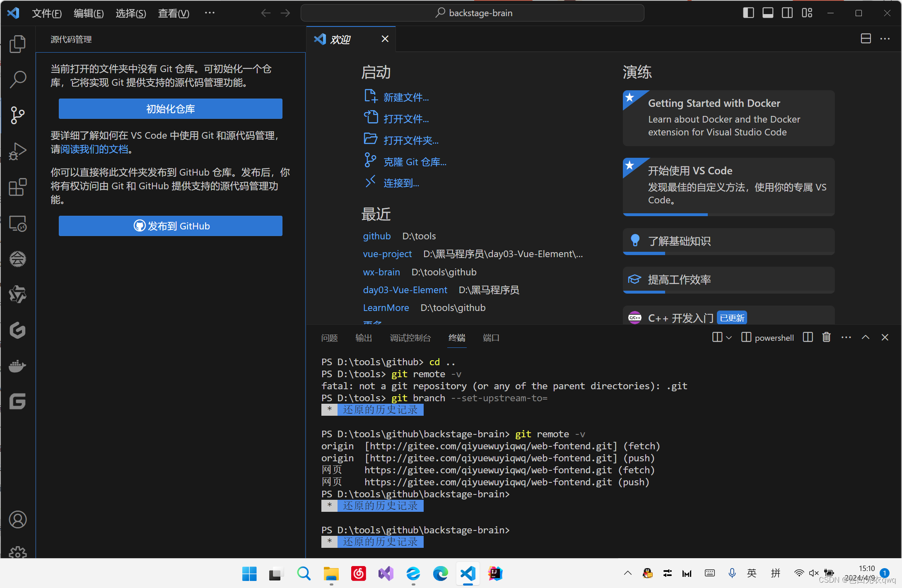Viewport: 902px width, 588px height.
Task: Click the Accounts icon in activity bar
Action: pyautogui.click(x=17, y=519)
